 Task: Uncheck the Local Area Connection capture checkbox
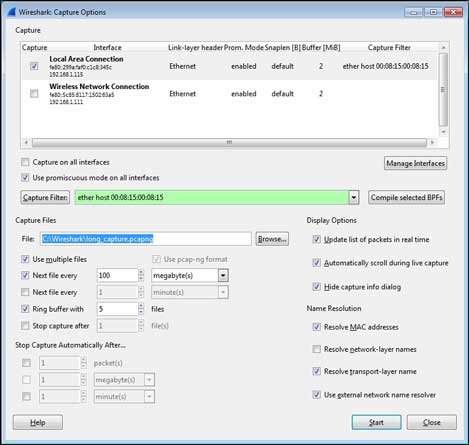pyautogui.click(x=34, y=66)
